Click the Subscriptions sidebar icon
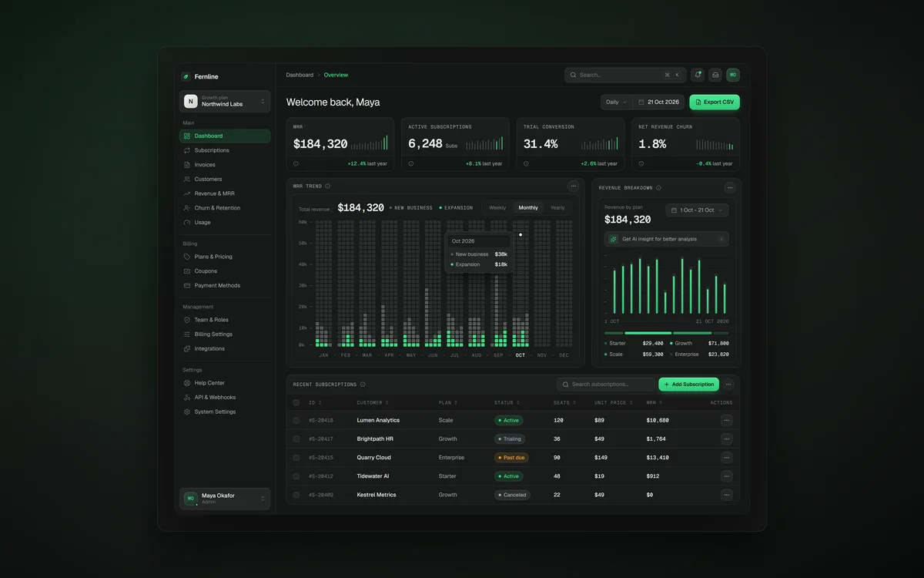This screenshot has height=578, width=924. pyautogui.click(x=187, y=150)
